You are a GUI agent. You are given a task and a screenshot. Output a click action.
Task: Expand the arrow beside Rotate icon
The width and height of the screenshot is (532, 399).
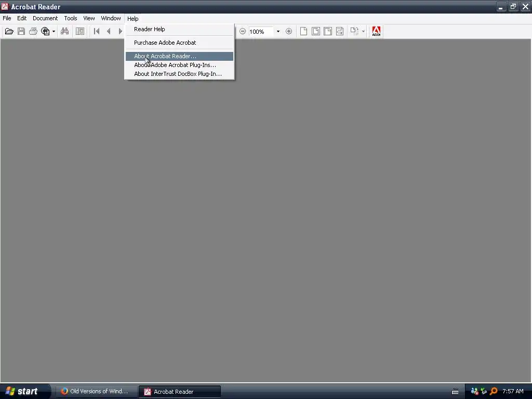click(363, 32)
